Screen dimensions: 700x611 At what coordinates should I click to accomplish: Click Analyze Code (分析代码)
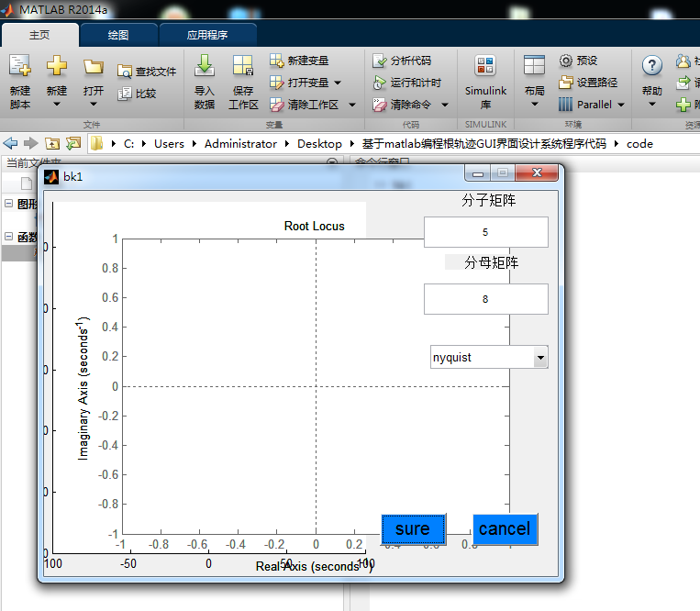402,61
